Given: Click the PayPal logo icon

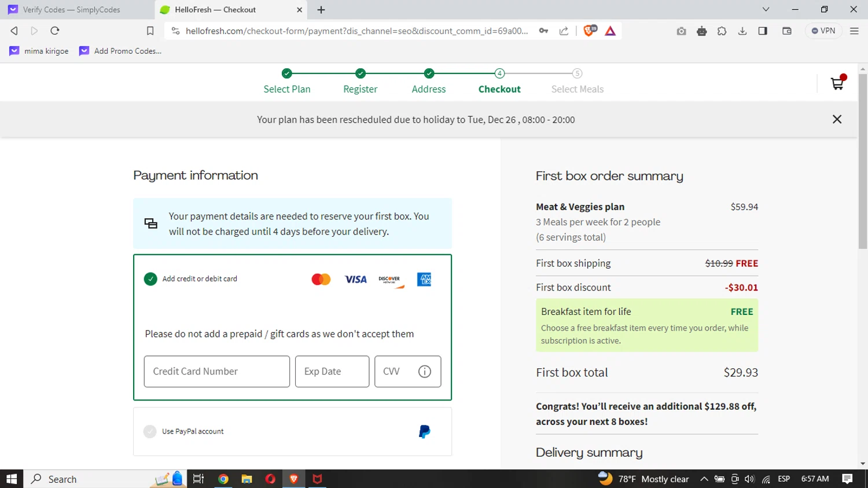Looking at the screenshot, I should [424, 431].
